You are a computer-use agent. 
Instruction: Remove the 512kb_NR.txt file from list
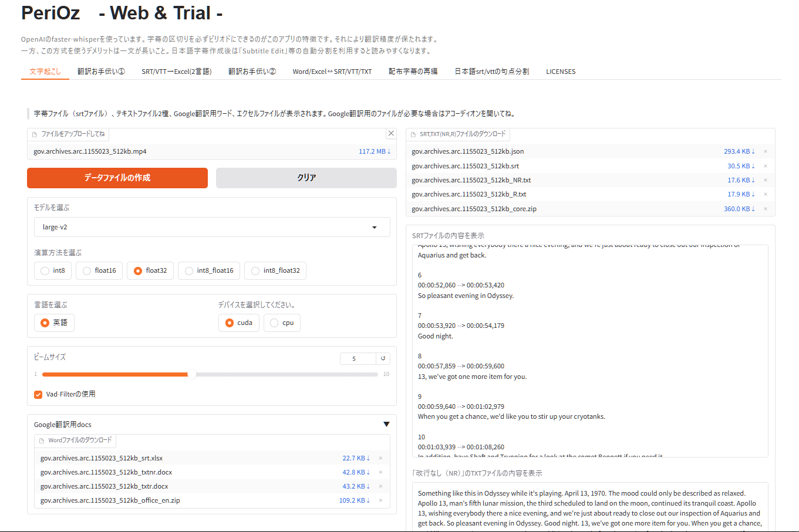[x=766, y=180]
